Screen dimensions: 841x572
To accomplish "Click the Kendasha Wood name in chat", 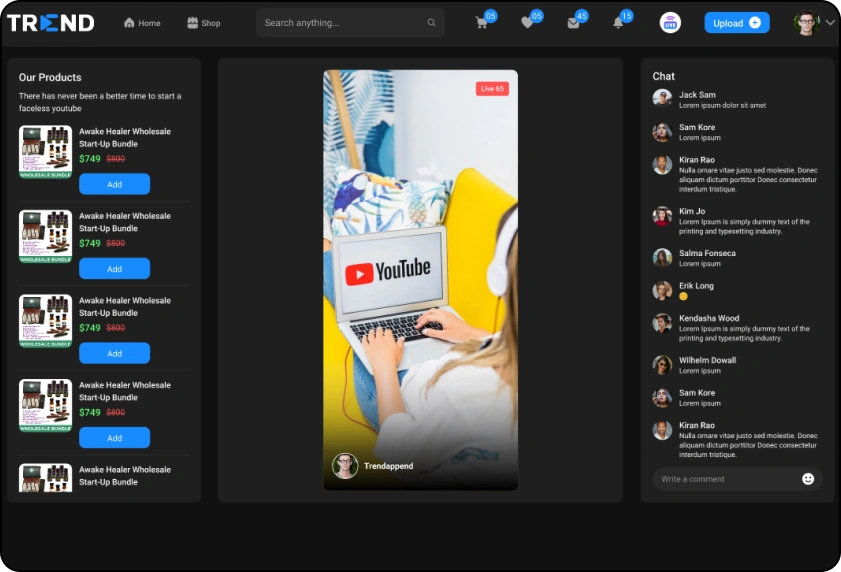I will tap(709, 318).
